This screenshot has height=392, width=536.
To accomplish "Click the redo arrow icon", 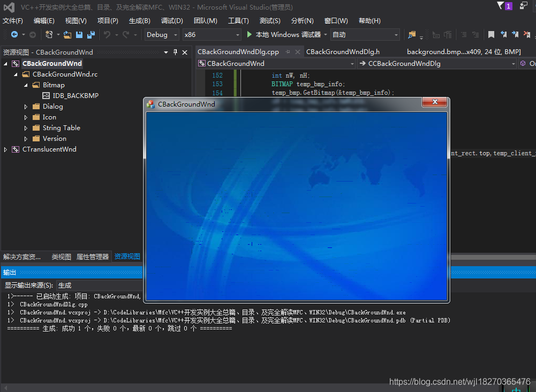I will (x=126, y=34).
